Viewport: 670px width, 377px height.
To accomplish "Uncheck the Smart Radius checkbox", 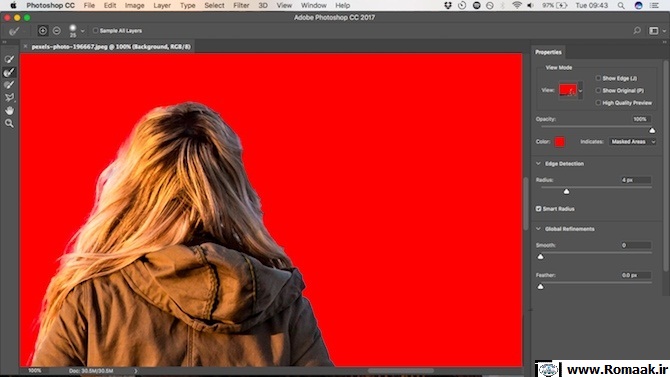I will click(538, 209).
